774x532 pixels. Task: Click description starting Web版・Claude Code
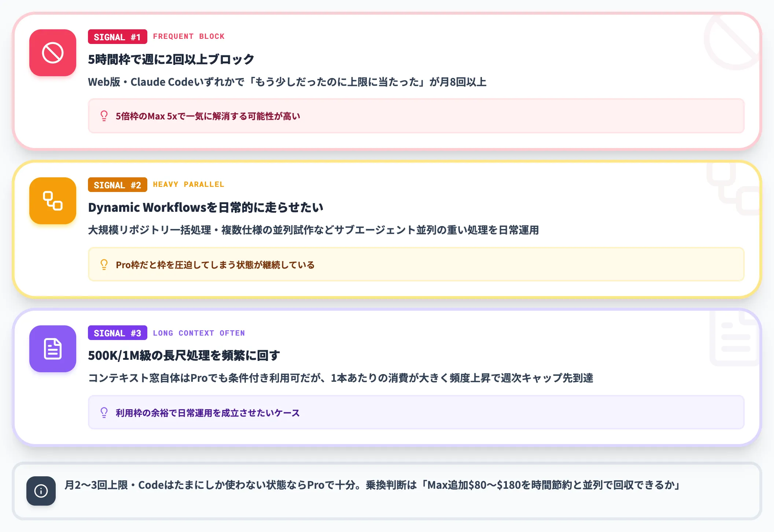(x=287, y=82)
